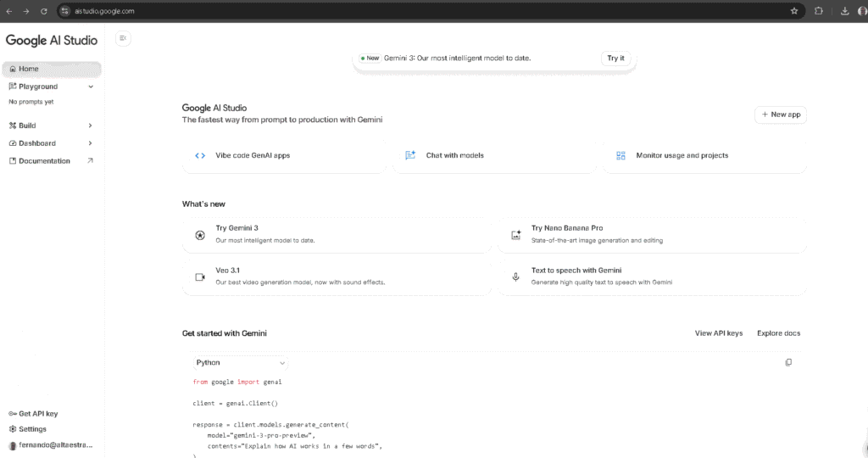Viewport: 868px width, 458px height.
Task: Collapse the sidebar with the toggle icon
Action: [123, 38]
